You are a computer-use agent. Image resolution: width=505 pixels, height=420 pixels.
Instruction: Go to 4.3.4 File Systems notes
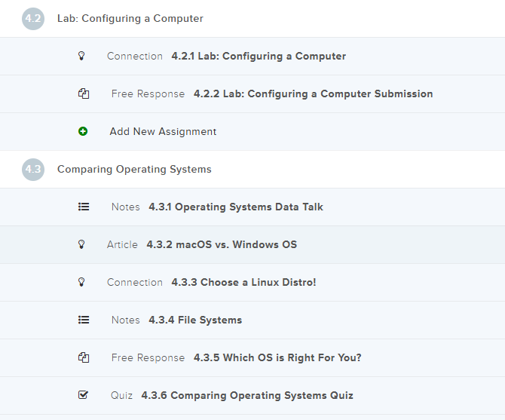coord(195,320)
